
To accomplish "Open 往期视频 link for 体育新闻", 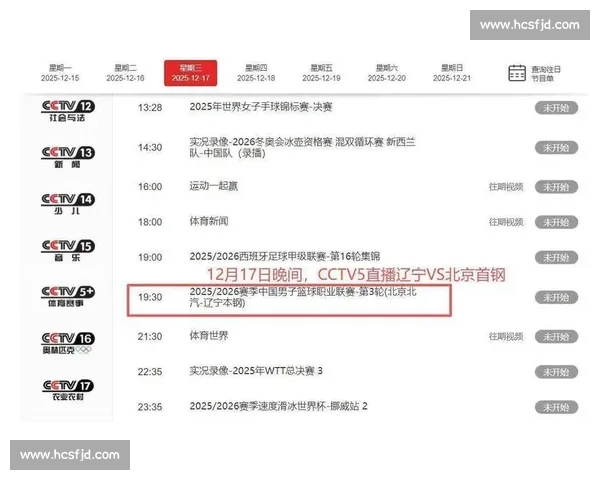I will click(x=506, y=222).
